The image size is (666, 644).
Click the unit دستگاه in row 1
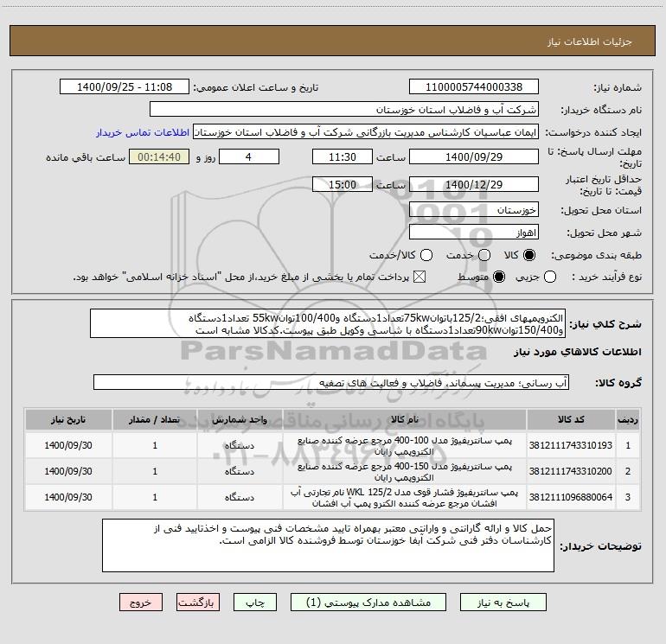pos(240,445)
